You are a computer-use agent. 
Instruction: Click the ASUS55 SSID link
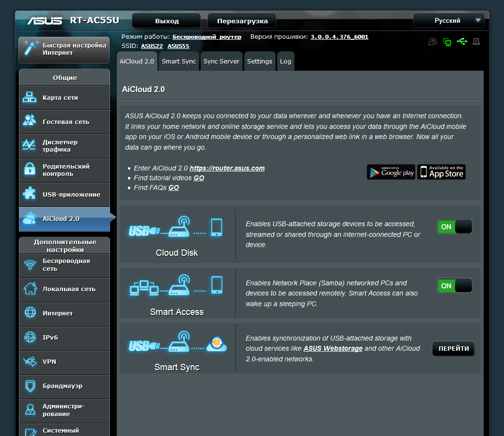[x=178, y=46]
